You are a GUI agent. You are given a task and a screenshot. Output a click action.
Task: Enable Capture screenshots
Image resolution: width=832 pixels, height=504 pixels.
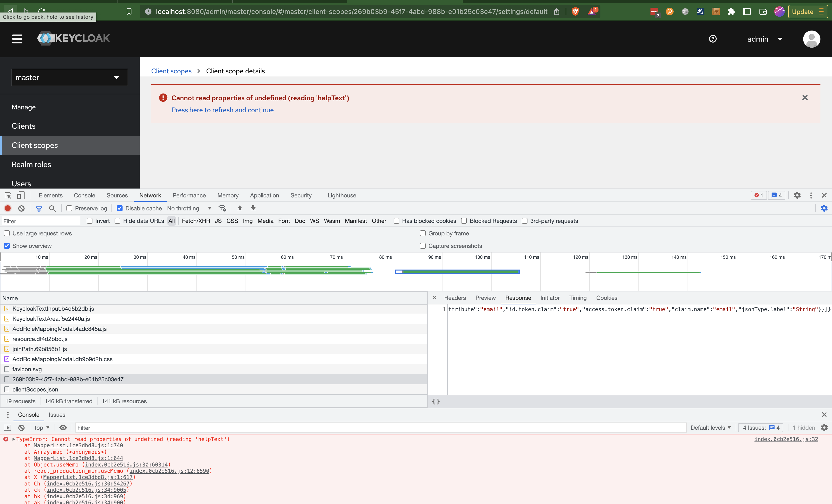[422, 246]
